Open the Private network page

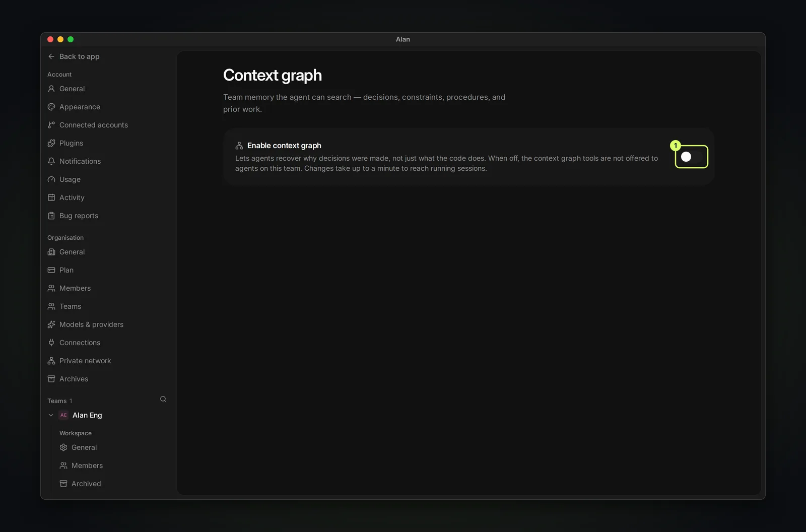coord(85,361)
